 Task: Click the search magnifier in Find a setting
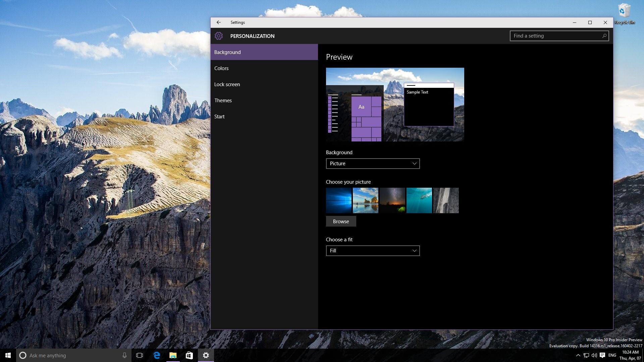(x=604, y=36)
